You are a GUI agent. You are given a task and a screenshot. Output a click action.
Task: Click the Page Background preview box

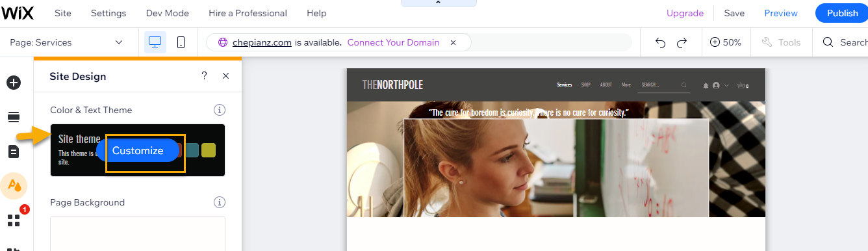(138, 233)
